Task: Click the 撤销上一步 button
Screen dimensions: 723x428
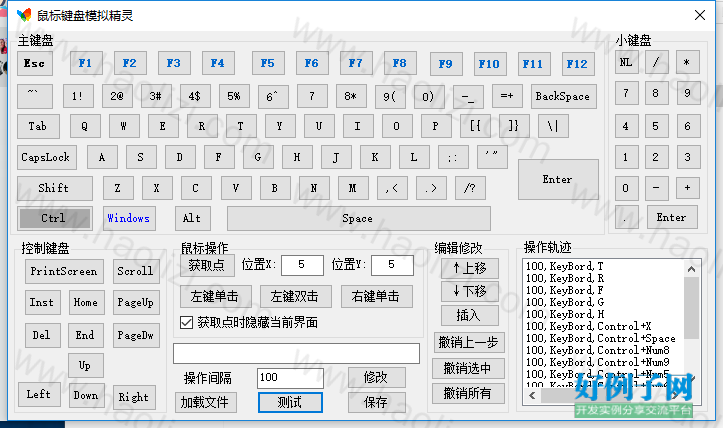Action: [469, 343]
